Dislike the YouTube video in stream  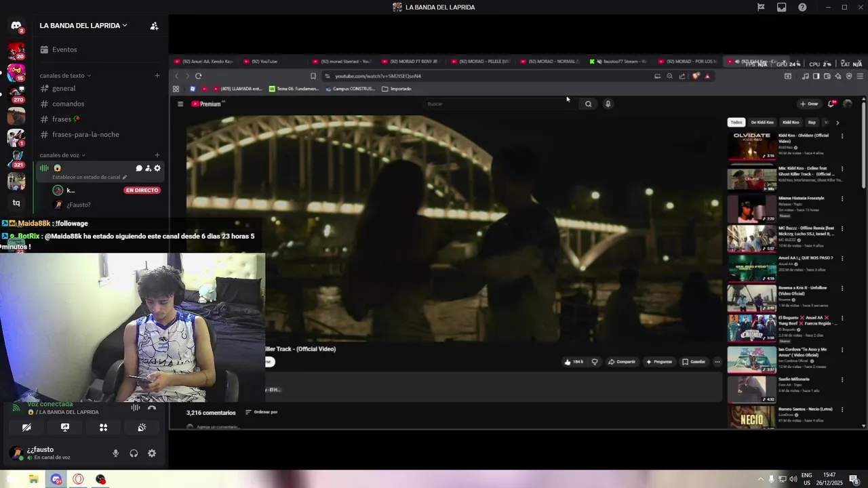(595, 362)
